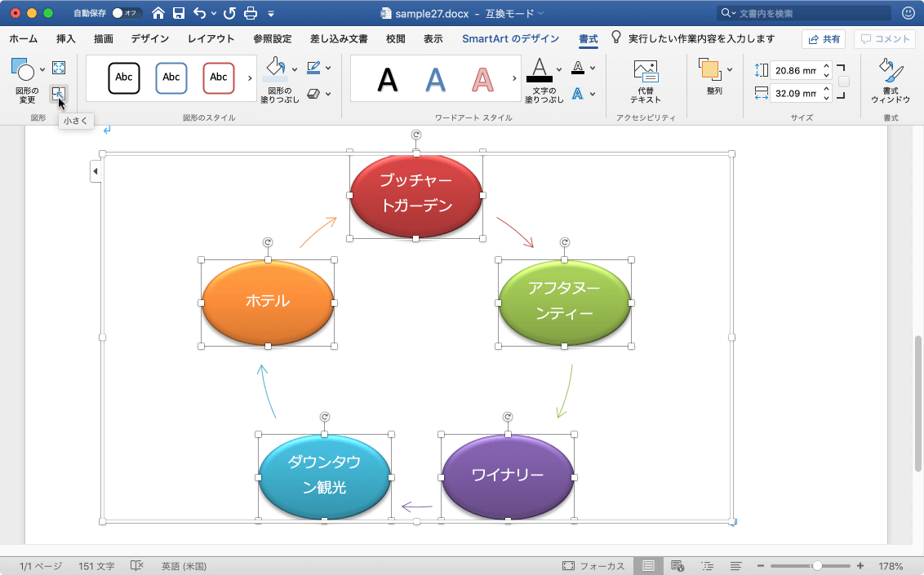Image resolution: width=924 pixels, height=575 pixels.
Task: Switch to Outline view icon
Action: tap(707, 566)
